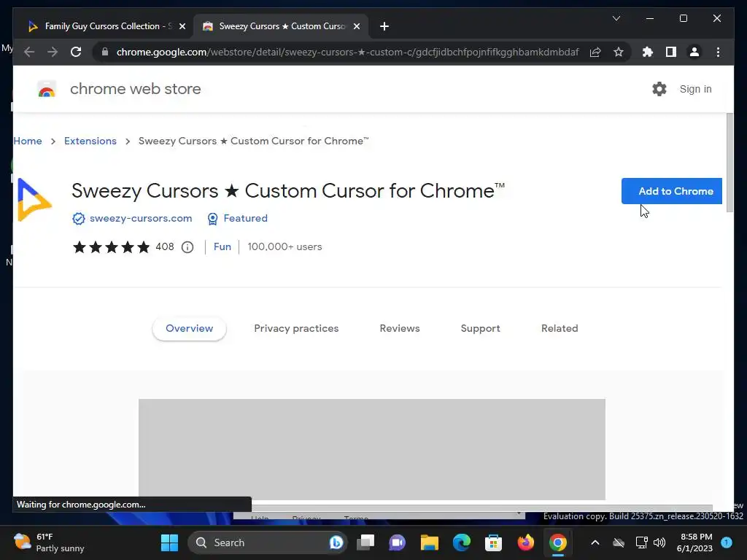Viewport: 747px width, 560px height.
Task: Go forward to the next page
Action: click(53, 52)
